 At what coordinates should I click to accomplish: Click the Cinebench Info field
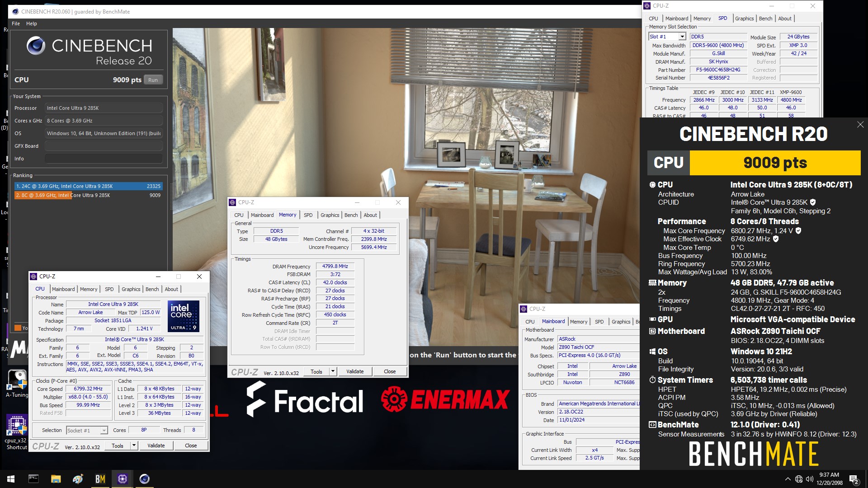click(x=104, y=159)
